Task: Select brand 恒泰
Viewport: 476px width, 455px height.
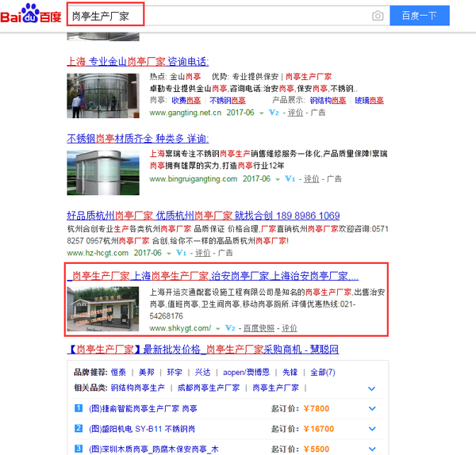Action: point(118,373)
